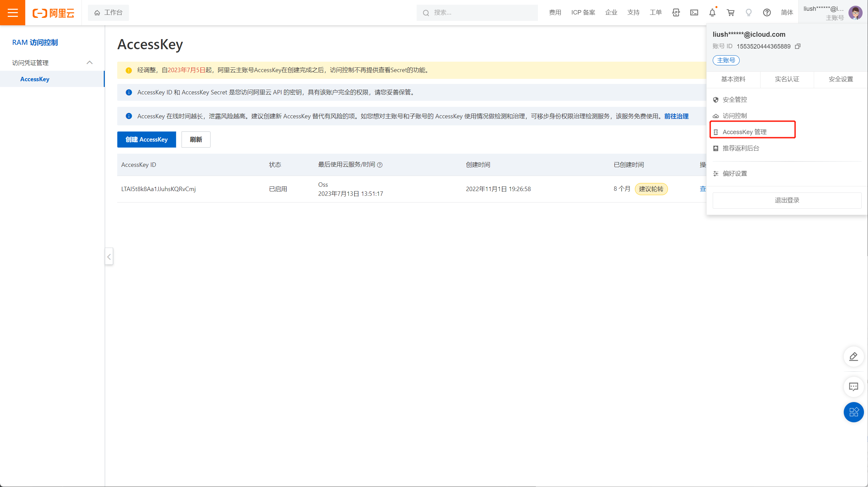Open the 工单 ticket menu
The height and width of the screenshot is (487, 868).
coord(656,12)
